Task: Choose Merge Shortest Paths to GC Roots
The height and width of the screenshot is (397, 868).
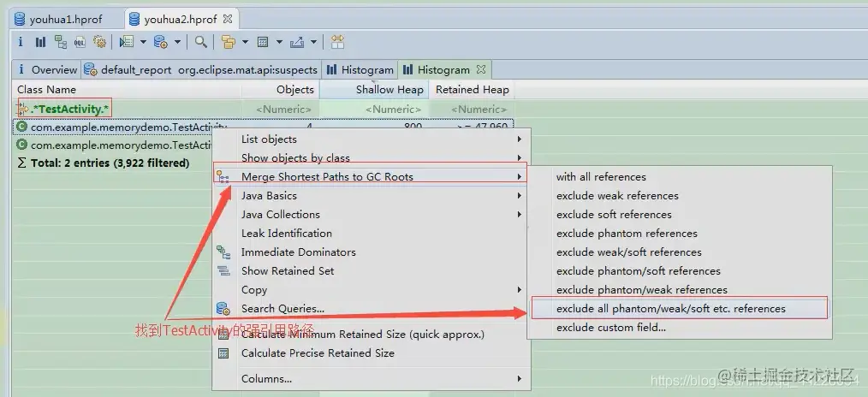Action: (x=372, y=177)
